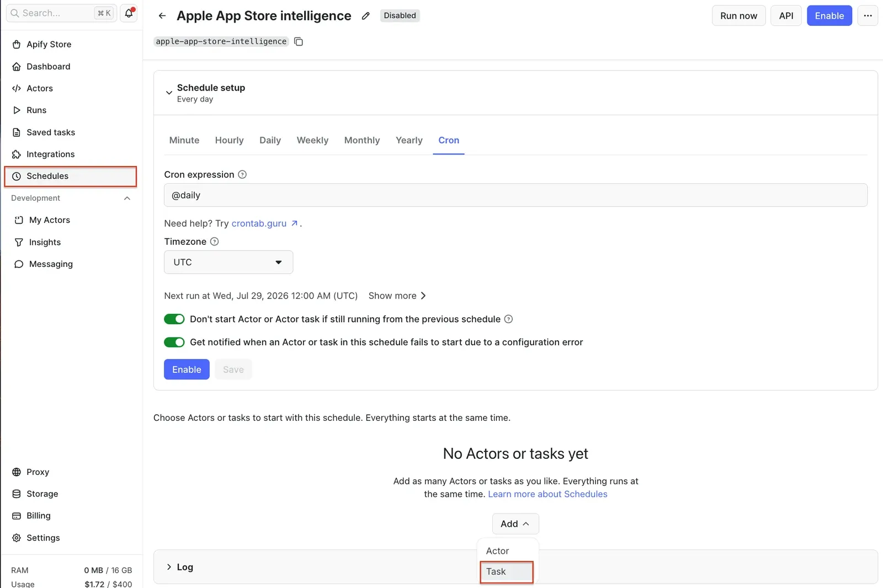Switch to the Minute tab
The height and width of the screenshot is (588, 883).
point(184,141)
